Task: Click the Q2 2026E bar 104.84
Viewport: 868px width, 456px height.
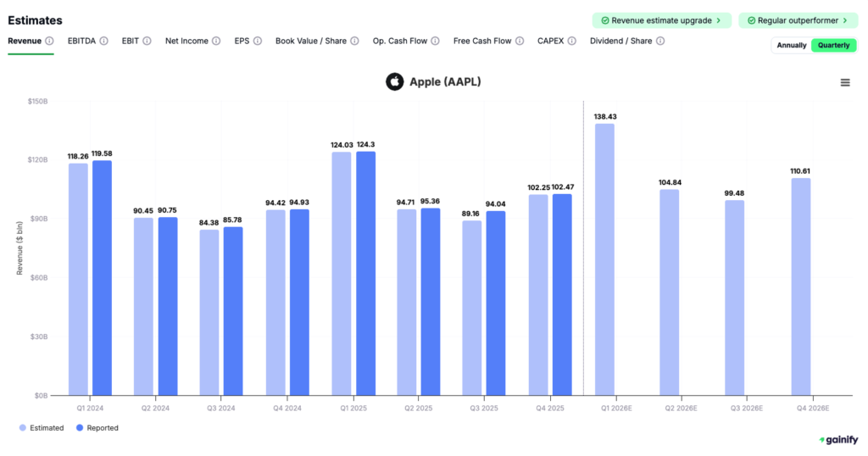Action: pos(670,292)
